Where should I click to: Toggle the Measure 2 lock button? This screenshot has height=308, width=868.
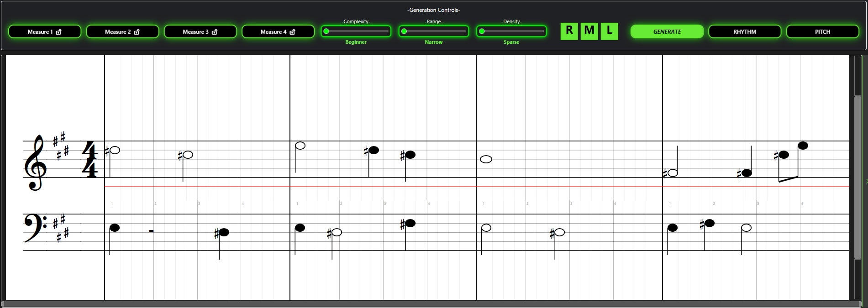click(x=122, y=31)
